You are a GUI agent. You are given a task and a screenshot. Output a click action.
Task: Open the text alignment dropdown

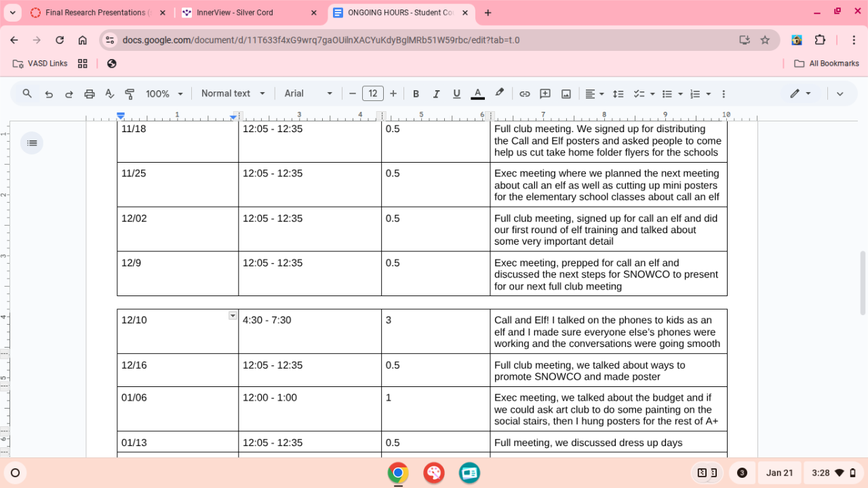595,94
